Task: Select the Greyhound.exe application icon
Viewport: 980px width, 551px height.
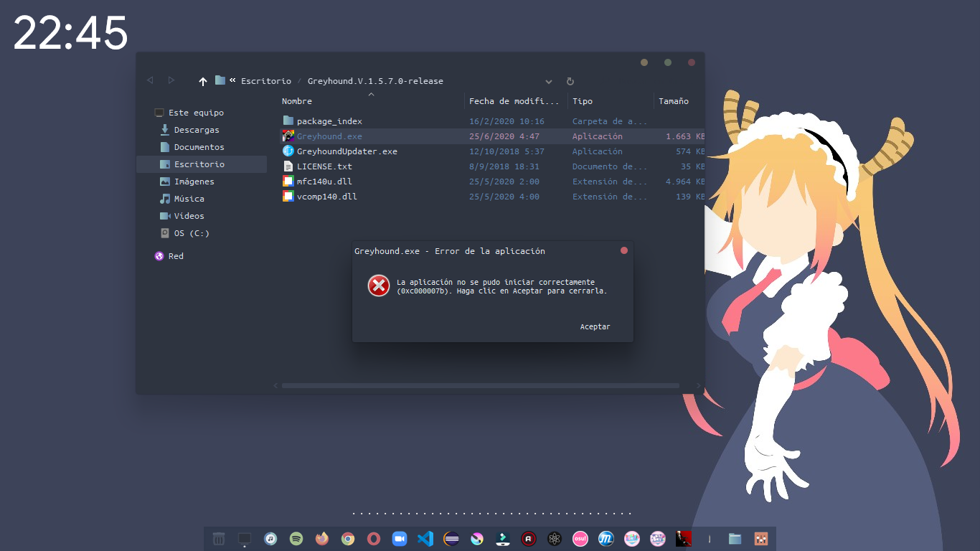Action: pos(288,136)
